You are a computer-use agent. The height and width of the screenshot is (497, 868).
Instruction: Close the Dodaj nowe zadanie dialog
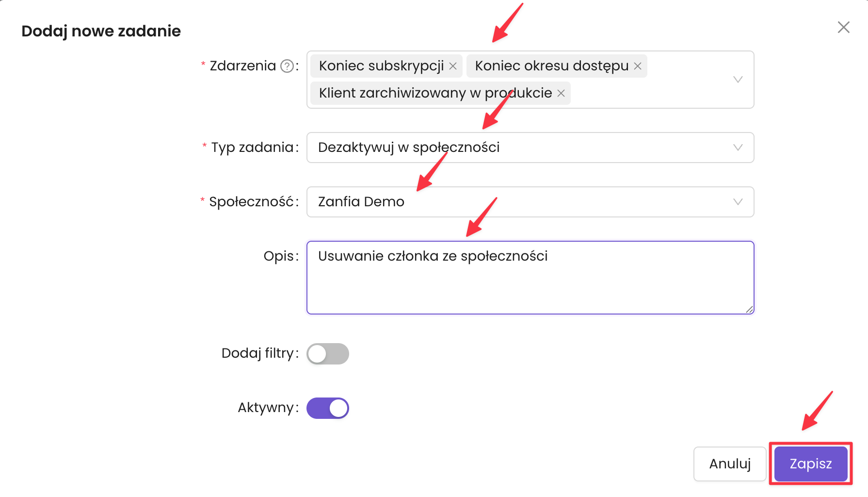[843, 28]
